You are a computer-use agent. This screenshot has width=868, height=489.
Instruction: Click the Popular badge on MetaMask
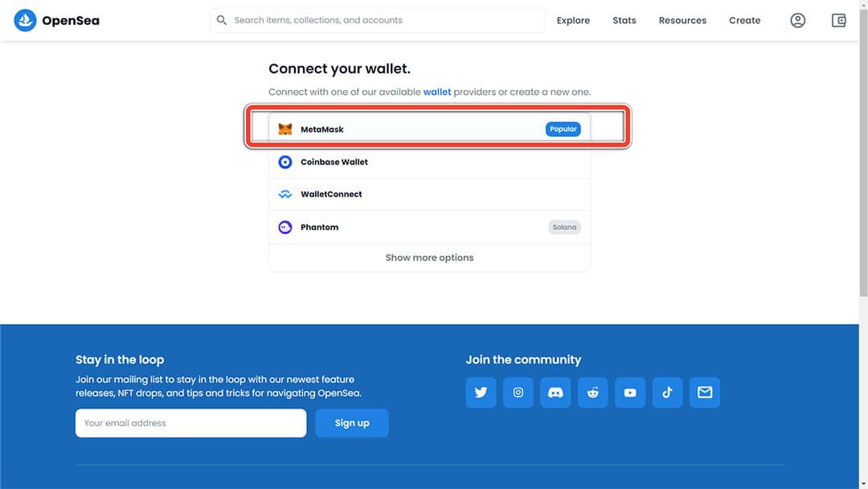point(563,129)
